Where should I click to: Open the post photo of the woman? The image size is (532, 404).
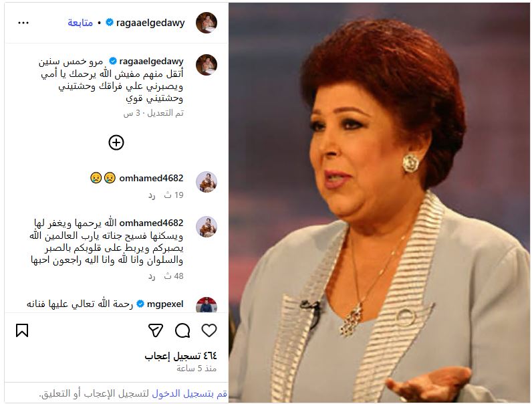[379, 203]
